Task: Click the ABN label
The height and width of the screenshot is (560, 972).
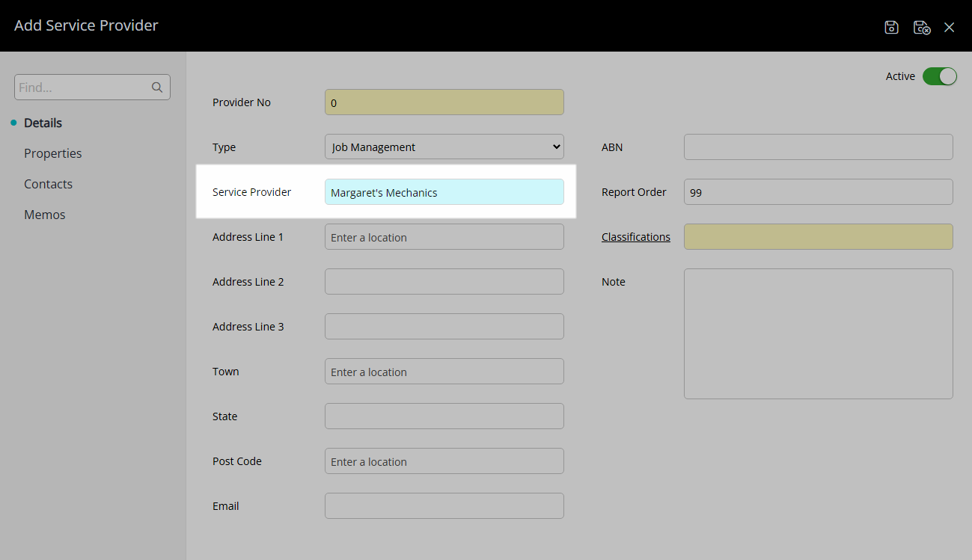Action: tap(612, 147)
